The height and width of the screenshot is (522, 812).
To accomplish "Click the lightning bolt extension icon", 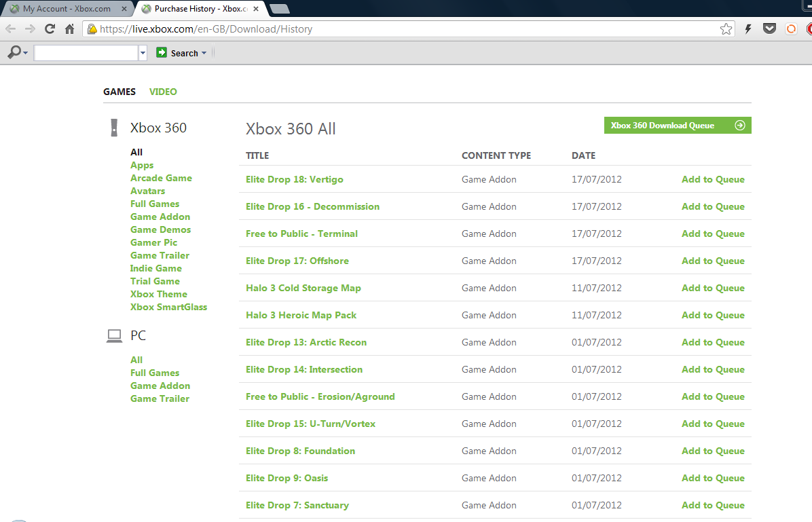I will (x=748, y=29).
